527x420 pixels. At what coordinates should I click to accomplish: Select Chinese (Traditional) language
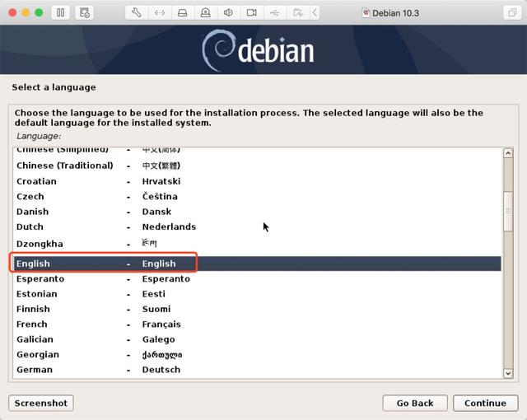(x=257, y=166)
